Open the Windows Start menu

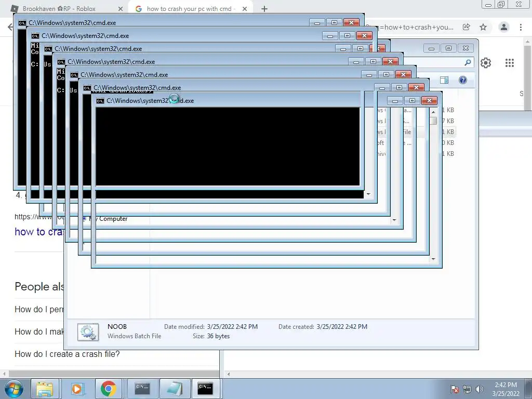(14, 389)
